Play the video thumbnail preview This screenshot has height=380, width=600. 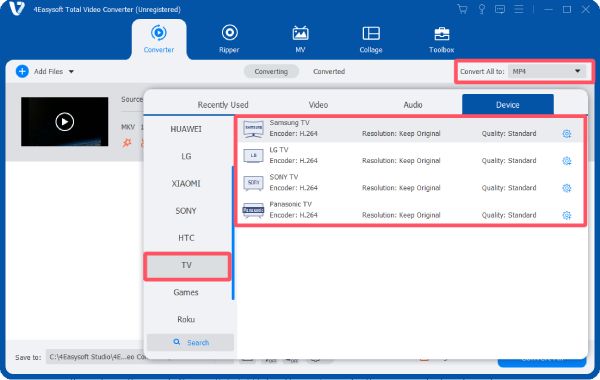pos(64,122)
